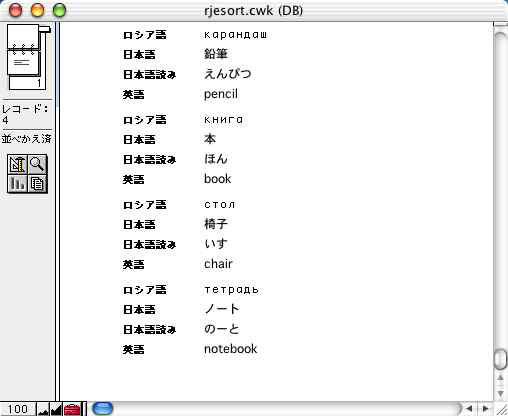Open the 100 zoom percentage popup
508x416 pixels.
pos(18,409)
